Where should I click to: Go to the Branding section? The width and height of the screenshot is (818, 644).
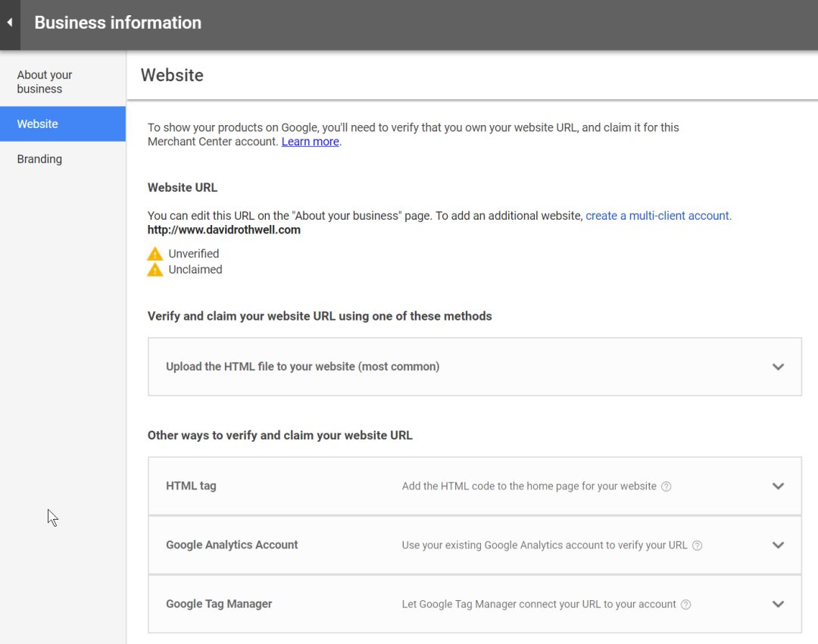click(39, 159)
